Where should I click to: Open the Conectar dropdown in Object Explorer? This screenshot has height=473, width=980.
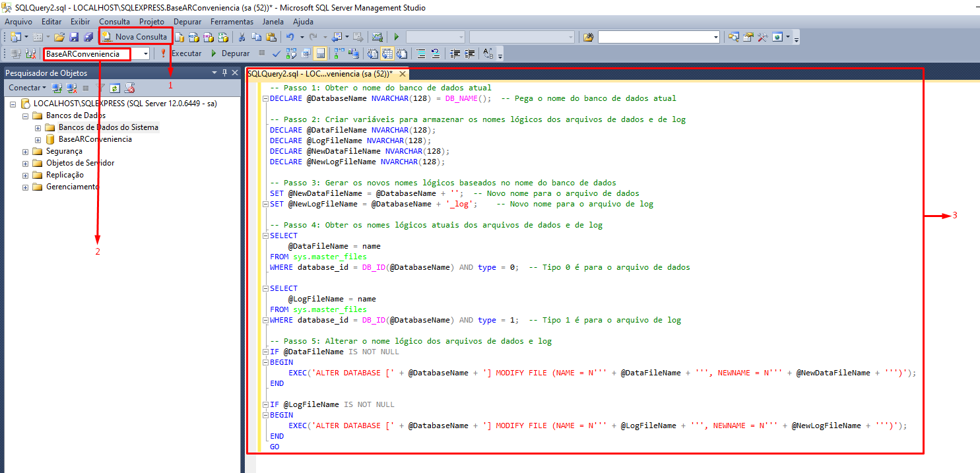(27, 88)
